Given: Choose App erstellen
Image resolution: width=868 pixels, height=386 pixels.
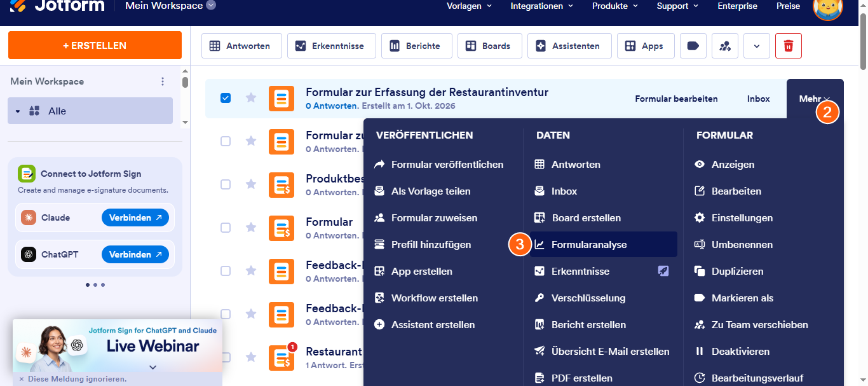Looking at the screenshot, I should coord(414,271).
